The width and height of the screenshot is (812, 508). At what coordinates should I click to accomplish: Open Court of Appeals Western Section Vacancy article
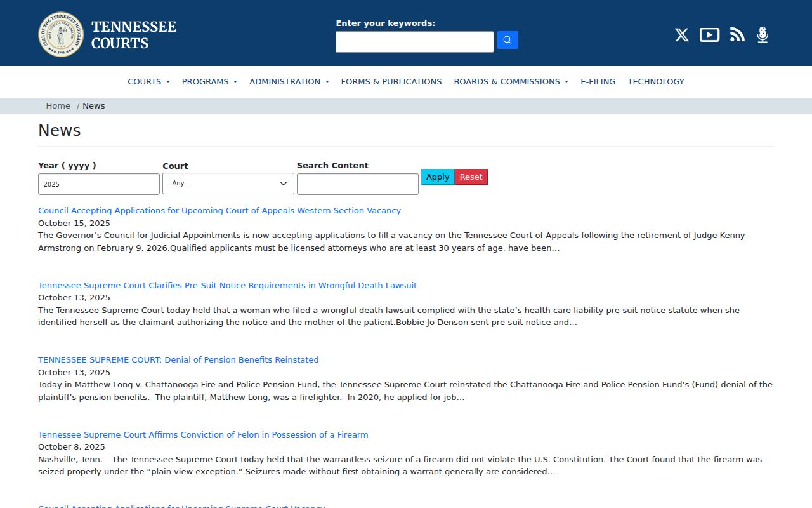click(219, 210)
